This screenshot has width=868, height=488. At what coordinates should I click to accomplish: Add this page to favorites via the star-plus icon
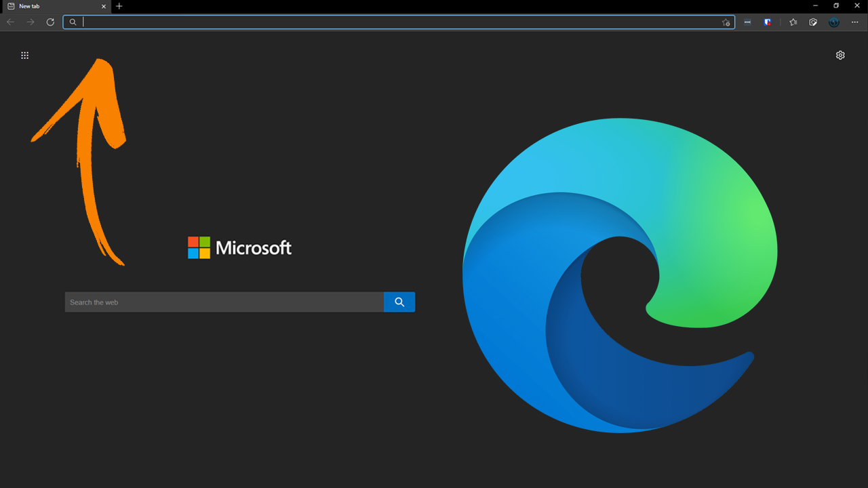point(726,22)
